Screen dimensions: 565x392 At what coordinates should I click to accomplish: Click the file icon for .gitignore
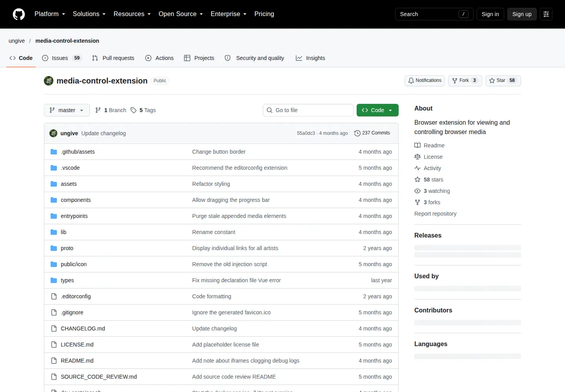(54, 312)
